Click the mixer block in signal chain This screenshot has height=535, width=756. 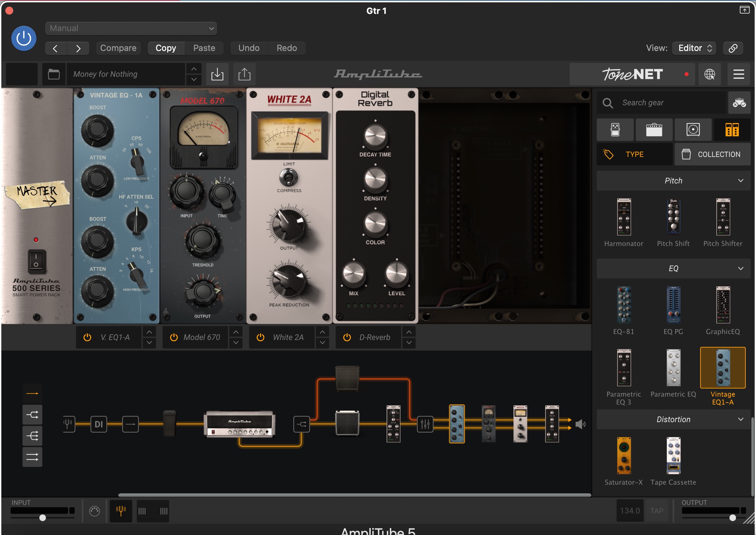[x=425, y=424]
